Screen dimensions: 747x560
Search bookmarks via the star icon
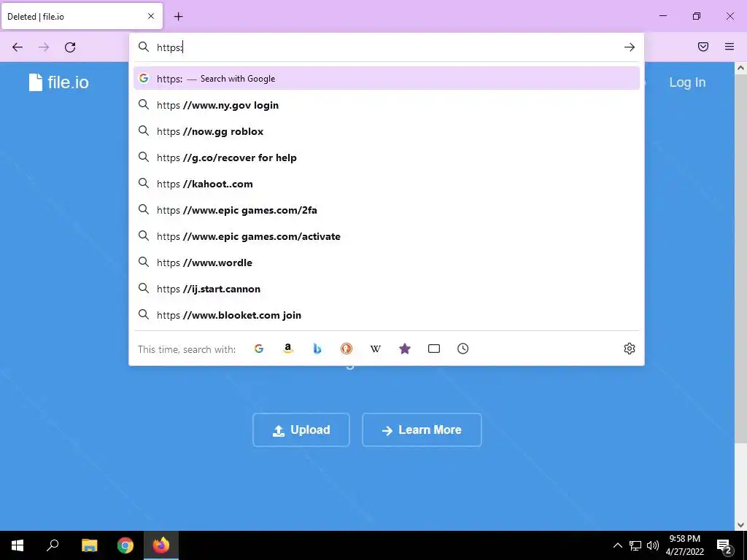coord(404,349)
